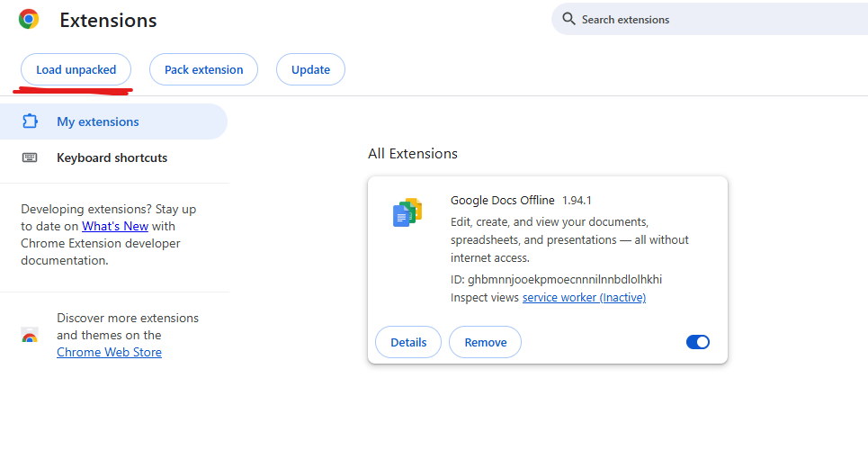This screenshot has width=868, height=459.
Task: Click the Update button
Action: [x=310, y=70]
